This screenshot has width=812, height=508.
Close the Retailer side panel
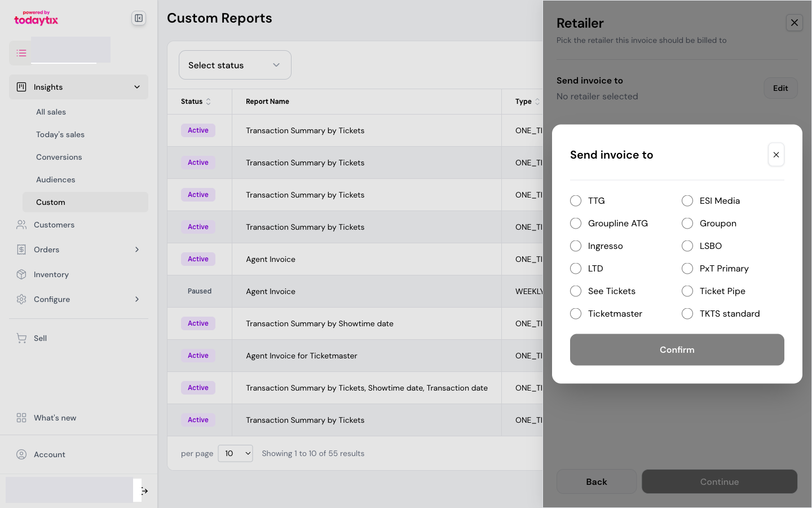pos(794,23)
